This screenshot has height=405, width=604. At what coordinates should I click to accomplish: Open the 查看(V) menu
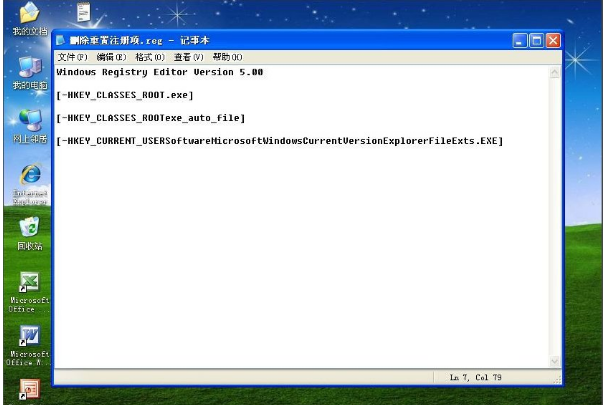189,57
